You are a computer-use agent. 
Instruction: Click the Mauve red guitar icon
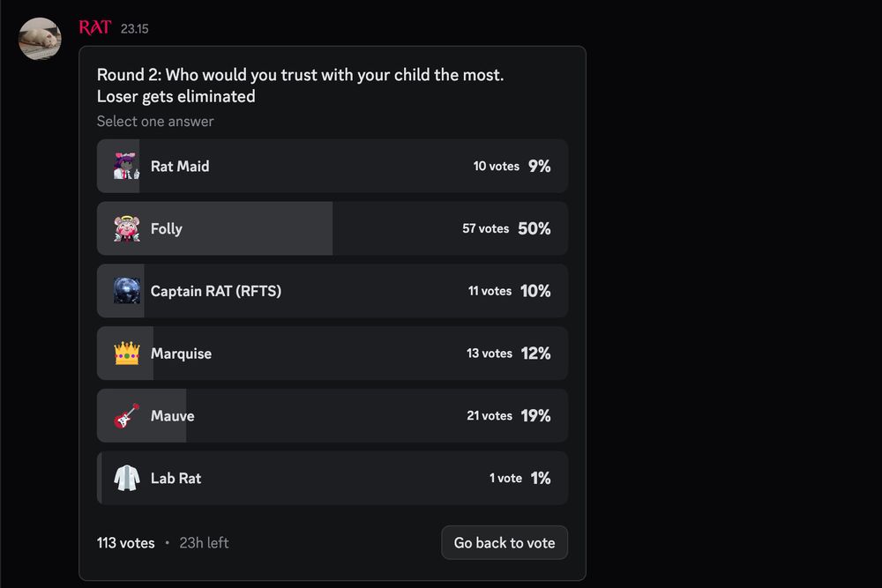[126, 416]
